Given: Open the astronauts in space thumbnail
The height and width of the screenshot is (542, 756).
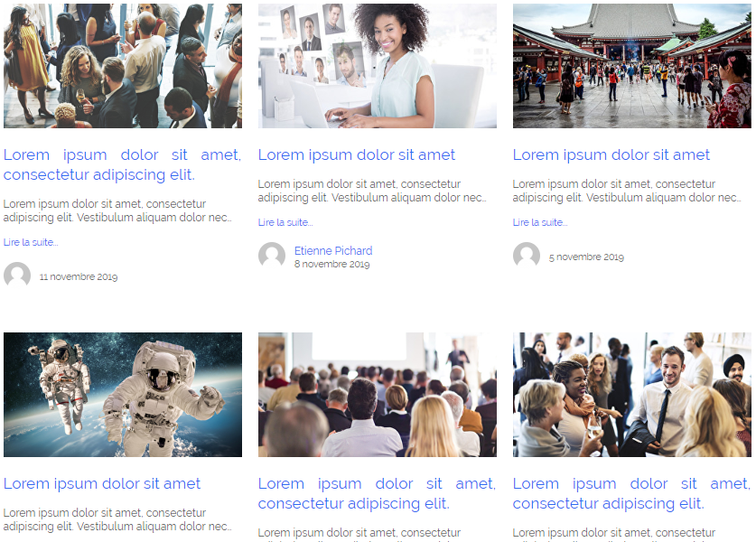Looking at the screenshot, I should point(123,395).
